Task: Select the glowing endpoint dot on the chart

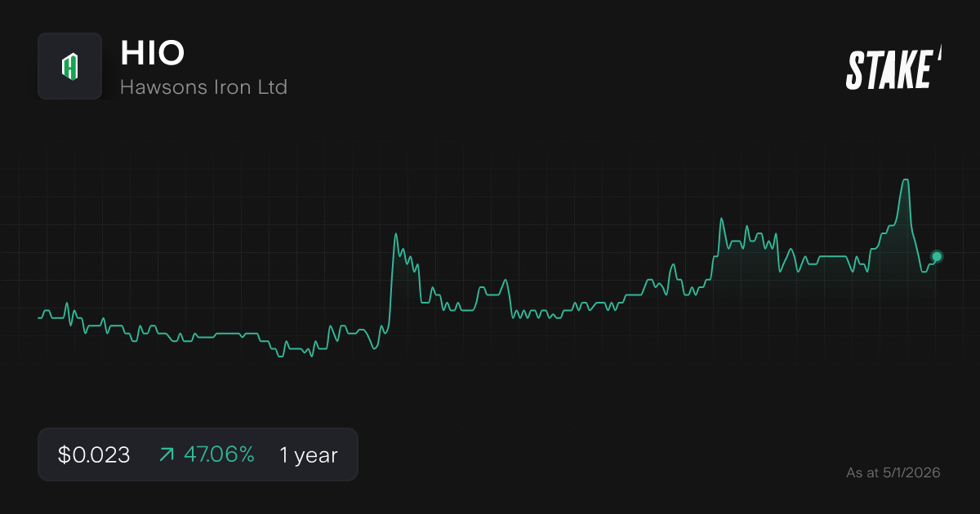Action: pos(935,258)
